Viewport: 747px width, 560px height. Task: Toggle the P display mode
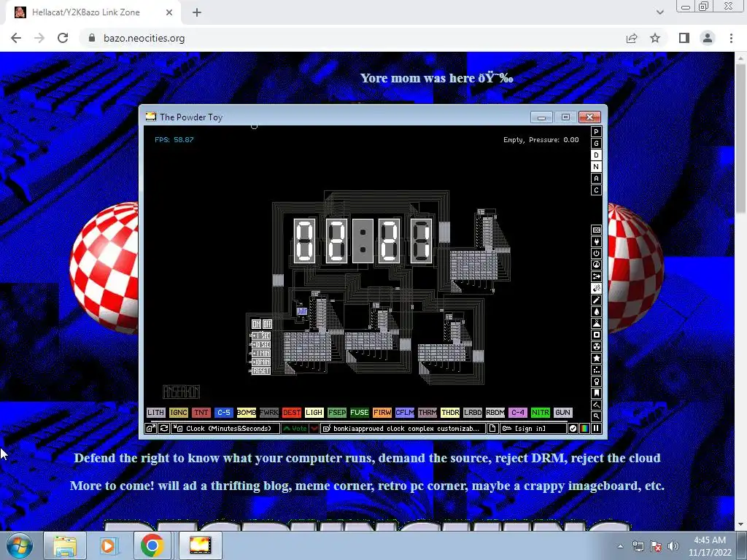pos(596,132)
